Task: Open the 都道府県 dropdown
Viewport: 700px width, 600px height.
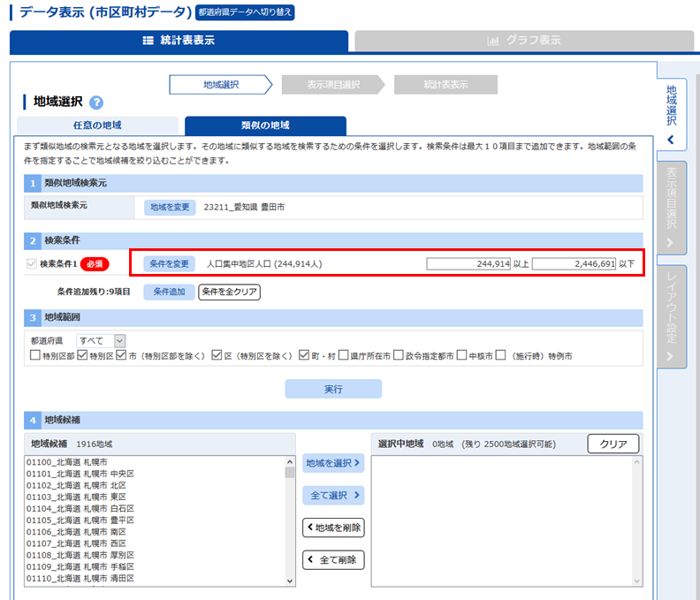Action: pos(103,340)
